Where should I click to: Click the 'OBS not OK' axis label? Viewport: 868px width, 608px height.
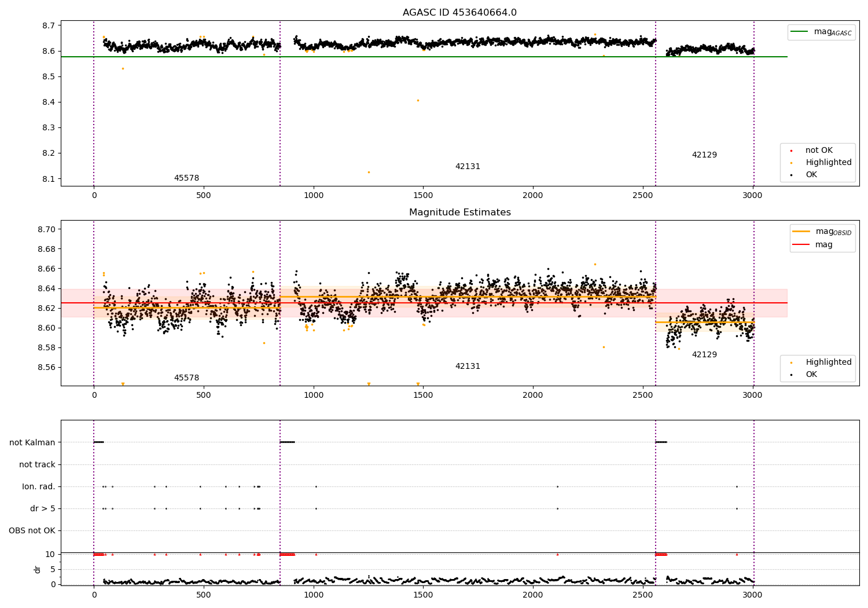[x=32, y=531]
